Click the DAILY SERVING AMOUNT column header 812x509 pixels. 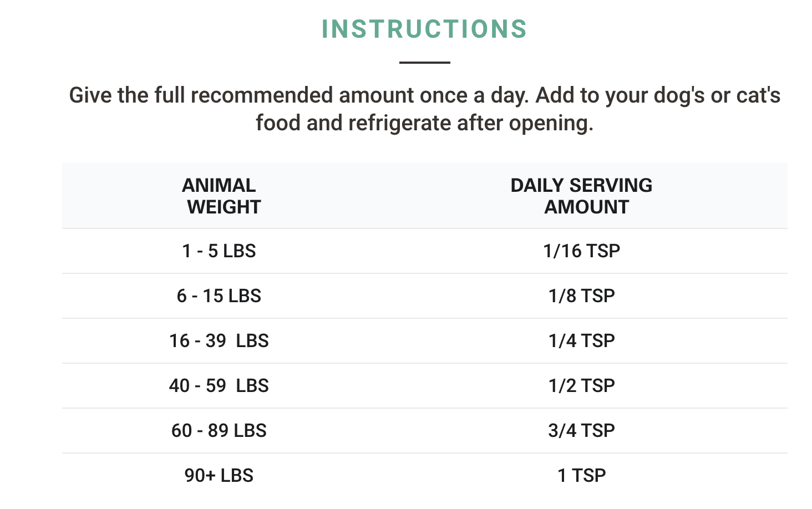(582, 196)
